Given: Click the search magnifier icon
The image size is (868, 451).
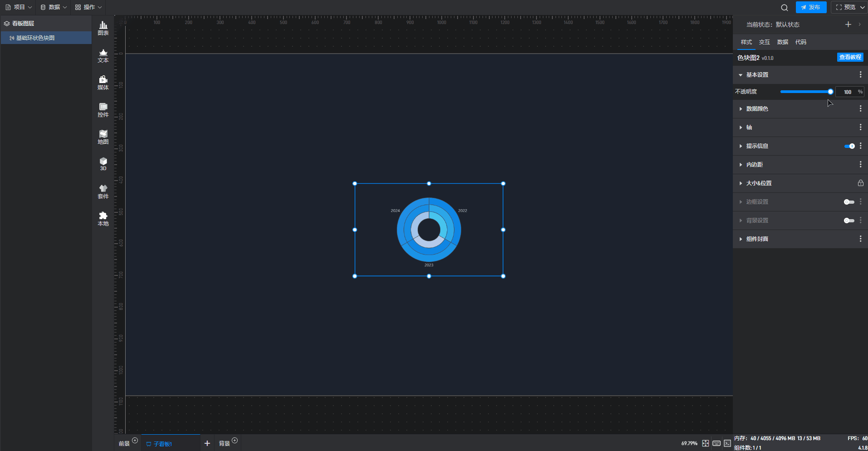Looking at the screenshot, I should tap(784, 8).
